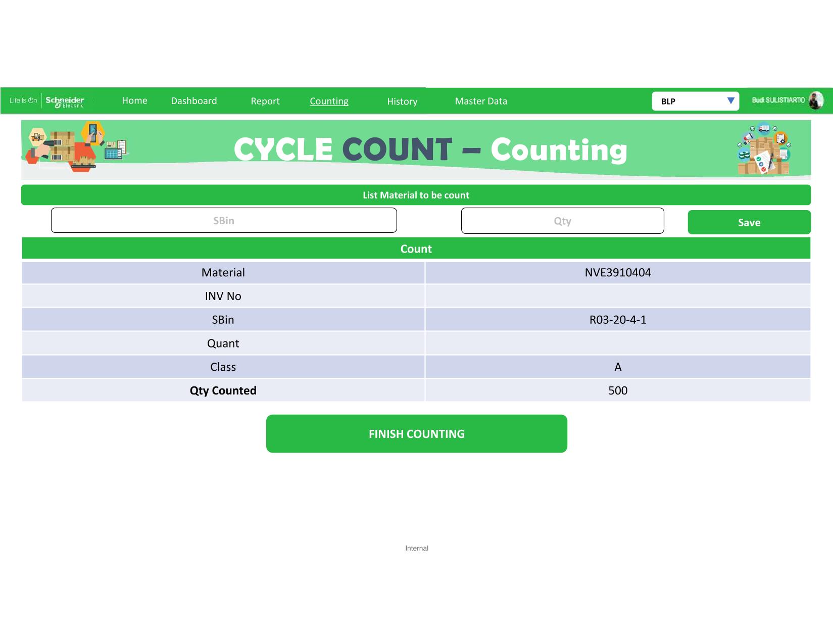
Task: Click the SBin value R03-20-4-1
Action: tap(618, 320)
